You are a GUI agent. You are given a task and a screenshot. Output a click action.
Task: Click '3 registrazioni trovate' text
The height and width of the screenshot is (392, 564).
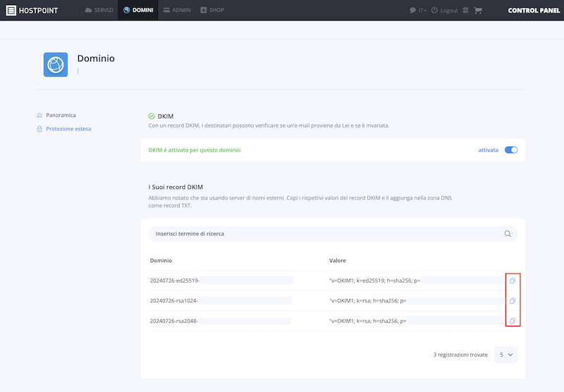(x=460, y=355)
